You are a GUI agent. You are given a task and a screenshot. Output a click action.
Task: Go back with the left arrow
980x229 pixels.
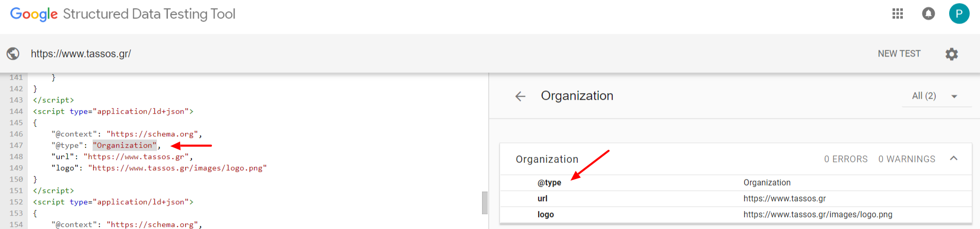[x=520, y=96]
